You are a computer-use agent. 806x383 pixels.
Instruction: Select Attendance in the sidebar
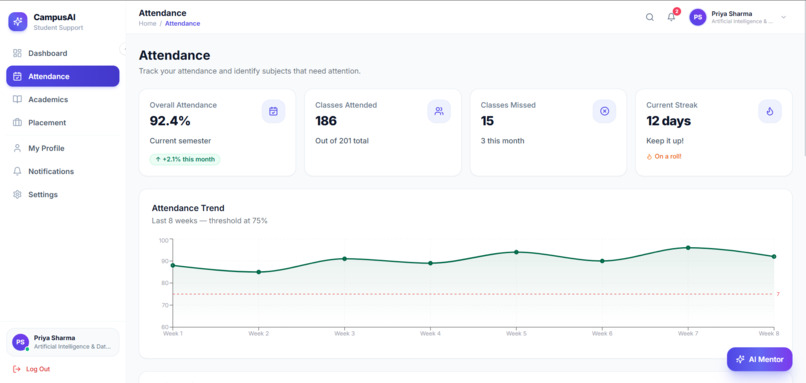pos(63,76)
